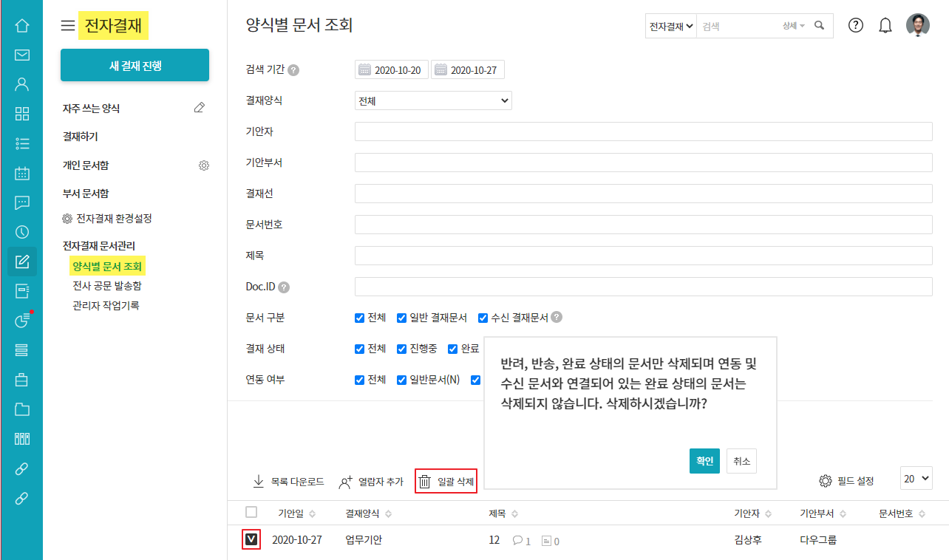This screenshot has width=949, height=560.
Task: Open gear icon next to 개인 문서함
Action: (x=204, y=165)
